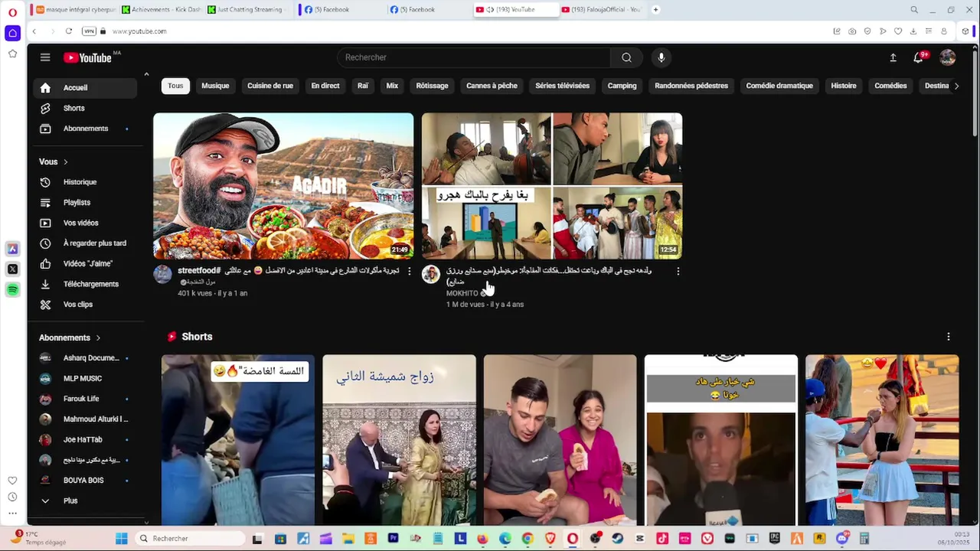Viewport: 980px width, 551px height.
Task: Open the زواج شميشة الثاني Short
Action: click(x=399, y=440)
